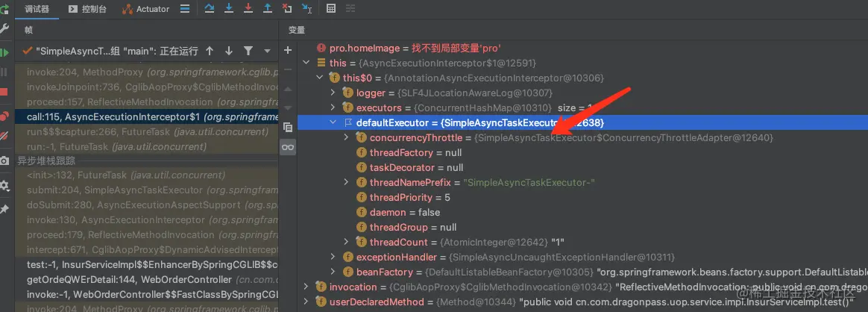This screenshot has width=868, height=312.
Task: Open View Breakpoints red circles icon
Action: tap(4, 116)
